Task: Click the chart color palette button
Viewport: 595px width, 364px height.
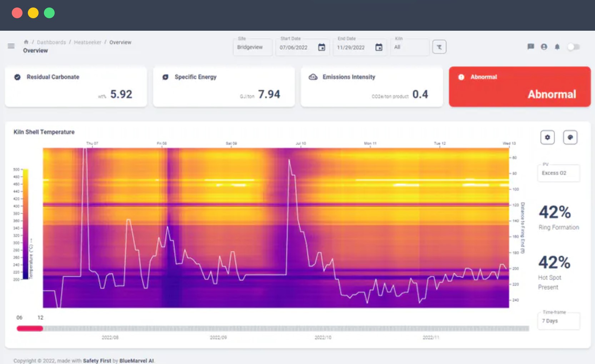Action: (x=570, y=138)
